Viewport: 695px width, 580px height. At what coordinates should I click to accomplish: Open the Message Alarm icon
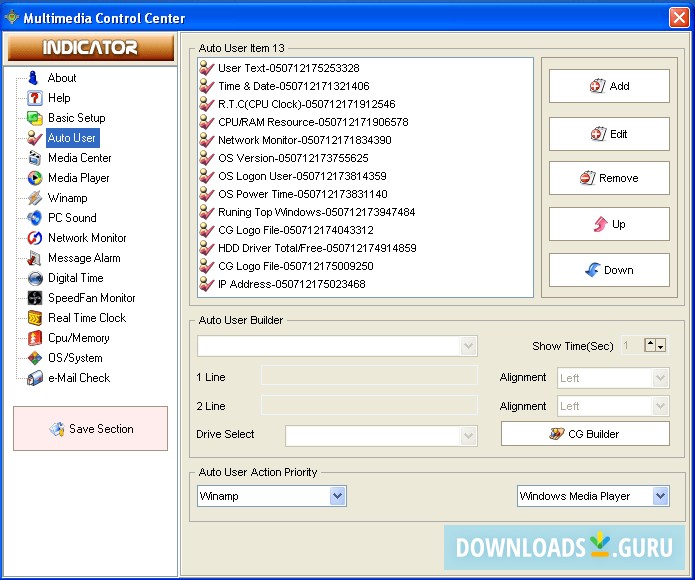tap(35, 258)
